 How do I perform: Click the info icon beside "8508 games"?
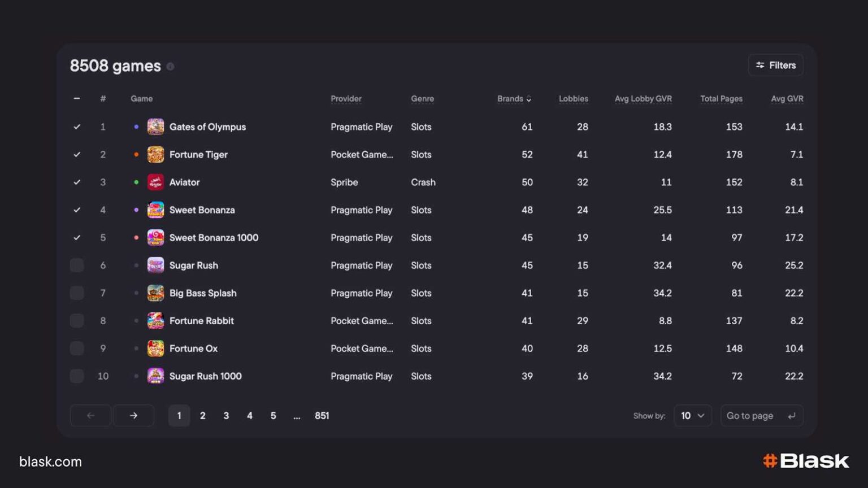click(171, 66)
